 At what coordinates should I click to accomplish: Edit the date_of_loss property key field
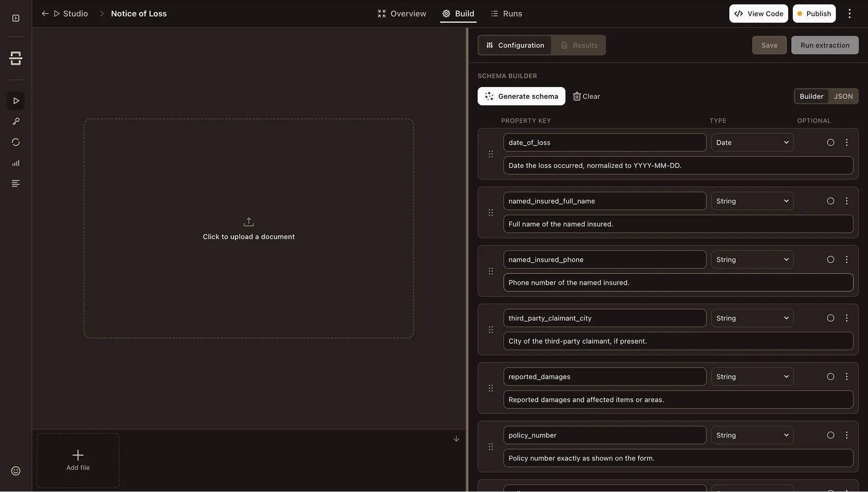pos(605,143)
